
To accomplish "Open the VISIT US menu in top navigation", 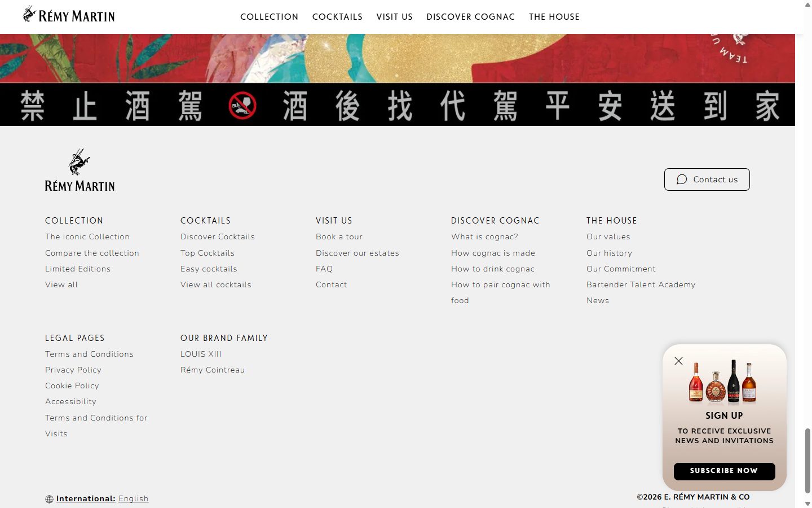I will click(x=394, y=17).
